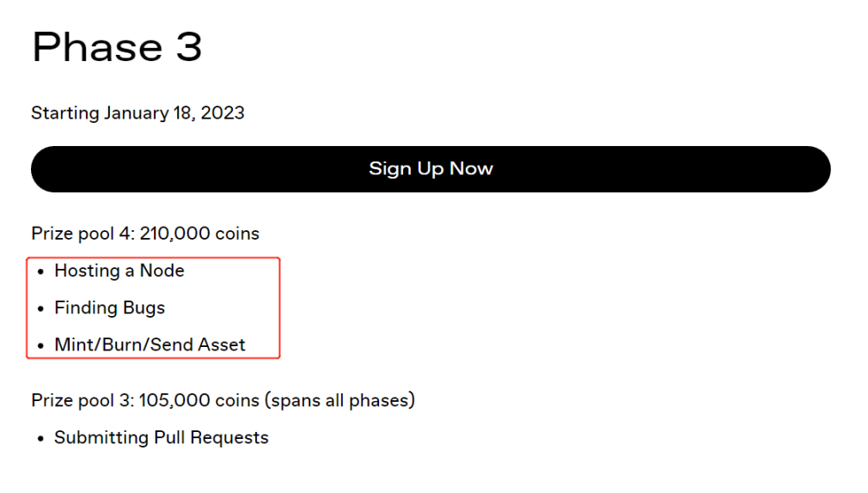The image size is (868, 493).
Task: Click the word Mint in the list
Action: 71,344
